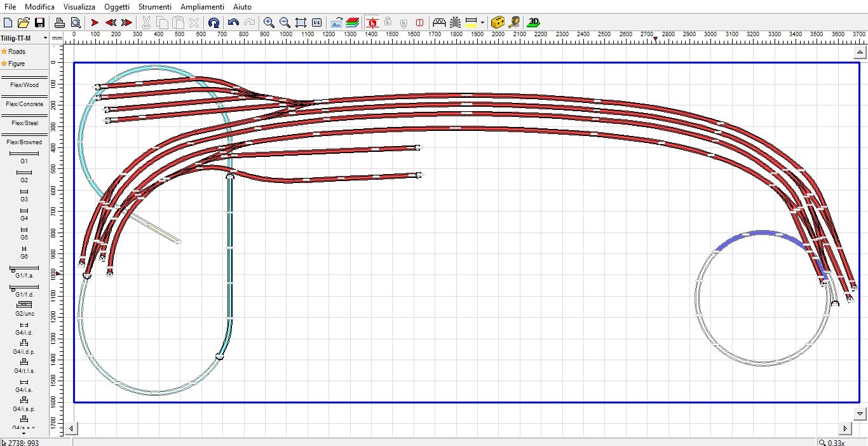Image resolution: width=868 pixels, height=446 pixels.
Task: Expand the yellow line style dropdown arrow
Action: tap(483, 22)
